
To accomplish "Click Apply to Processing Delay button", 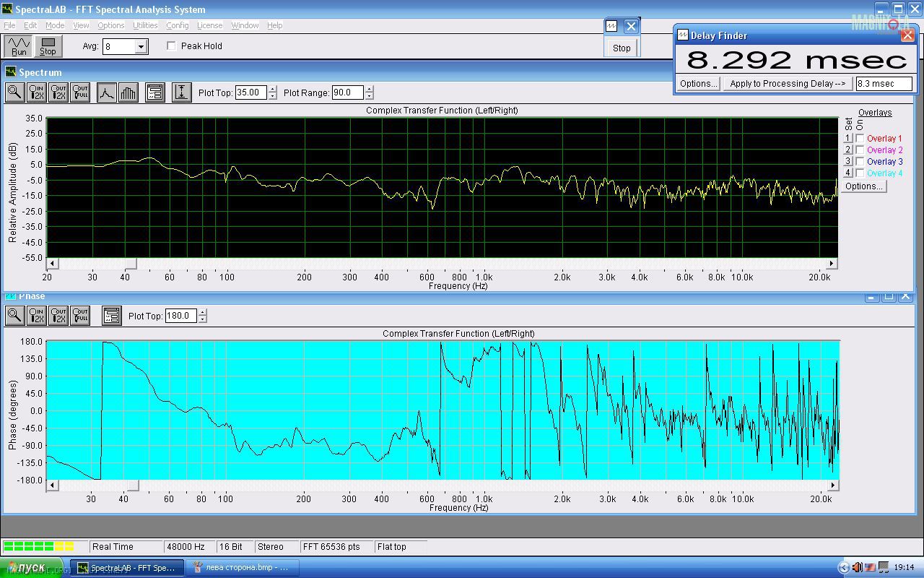I will coord(788,84).
